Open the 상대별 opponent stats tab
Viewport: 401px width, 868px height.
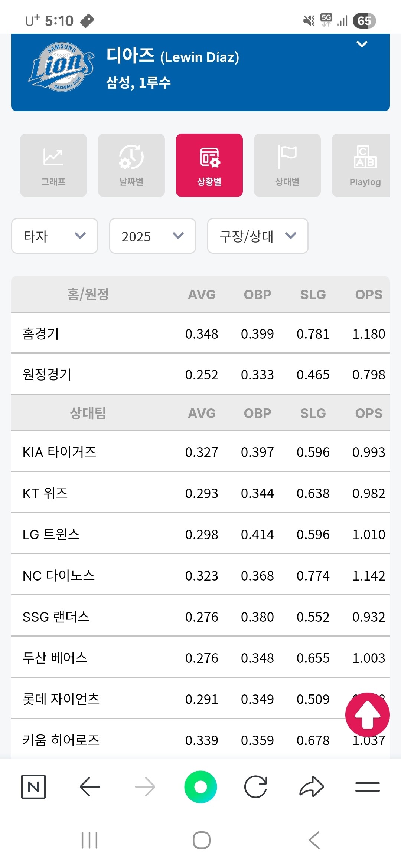point(287,165)
